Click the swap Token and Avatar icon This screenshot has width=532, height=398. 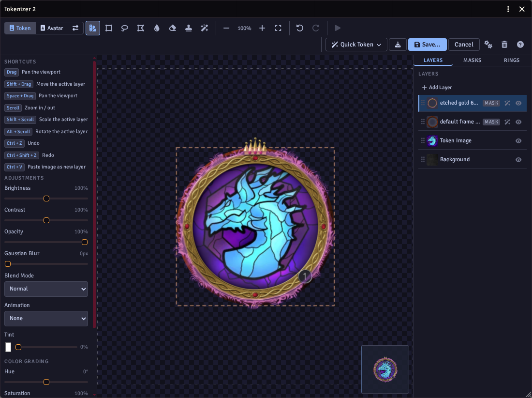(75, 28)
